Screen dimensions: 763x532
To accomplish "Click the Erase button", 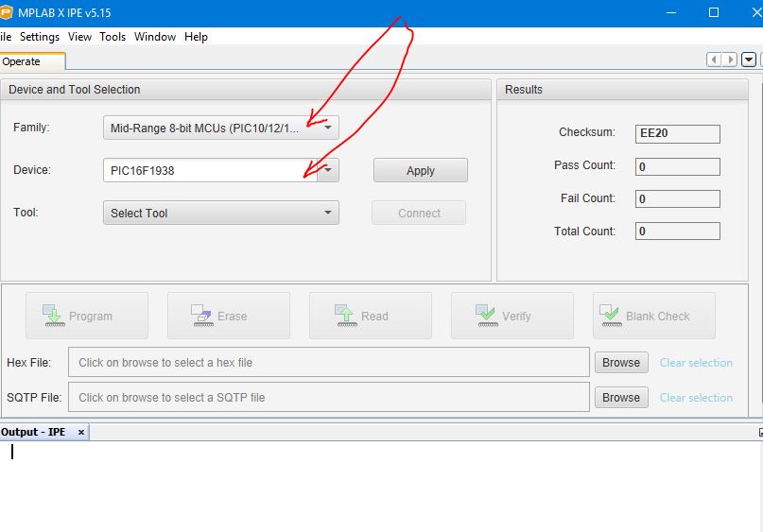I will click(229, 317).
